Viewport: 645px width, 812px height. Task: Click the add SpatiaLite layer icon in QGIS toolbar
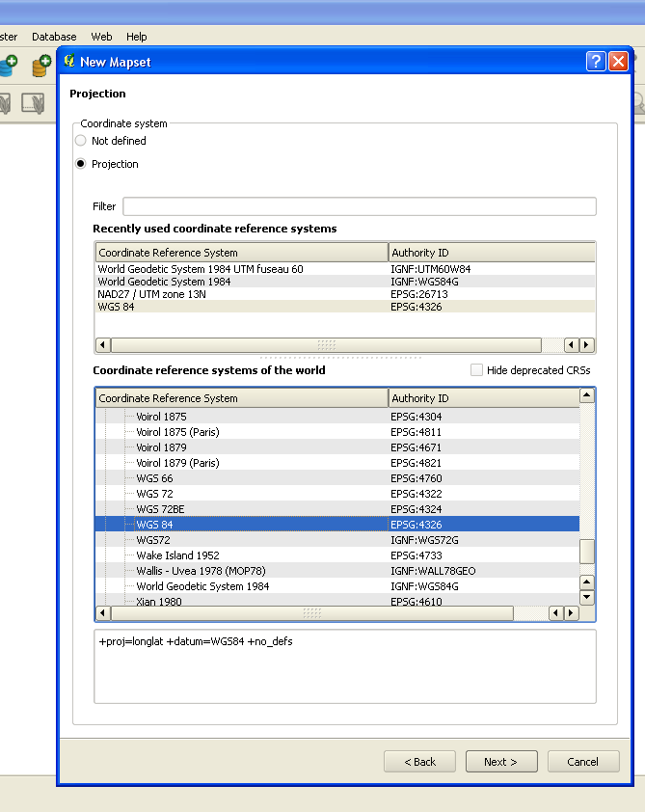41,67
